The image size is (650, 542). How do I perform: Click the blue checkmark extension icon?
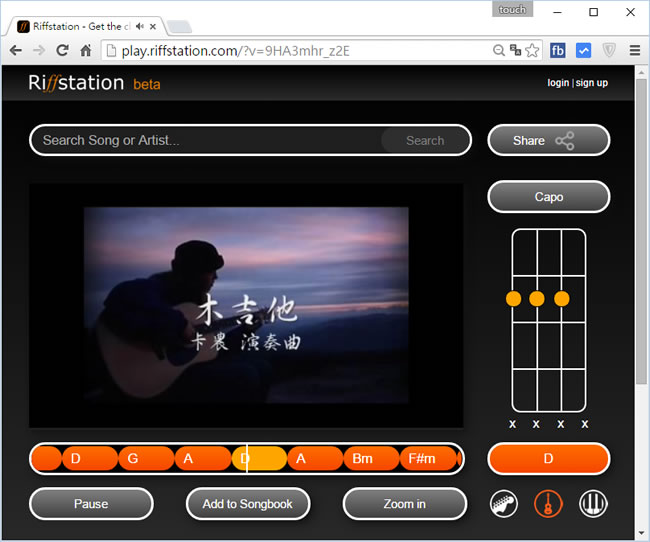(583, 51)
